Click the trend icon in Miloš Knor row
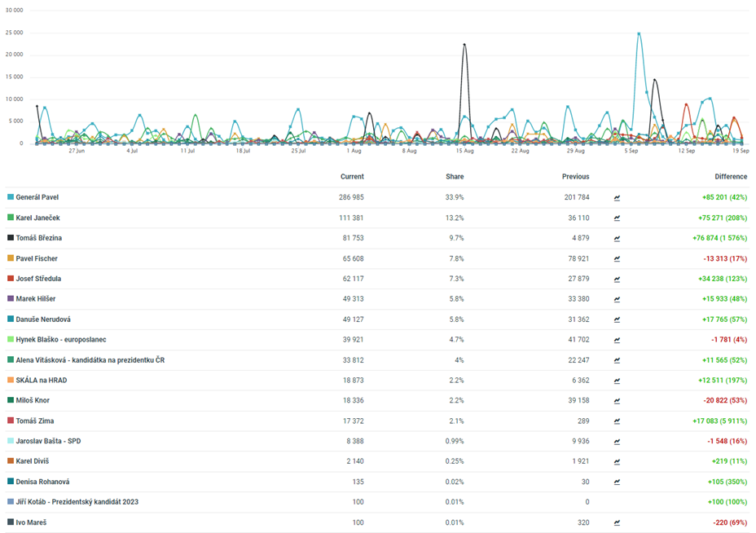The width and height of the screenshot is (756, 533). [x=617, y=400]
